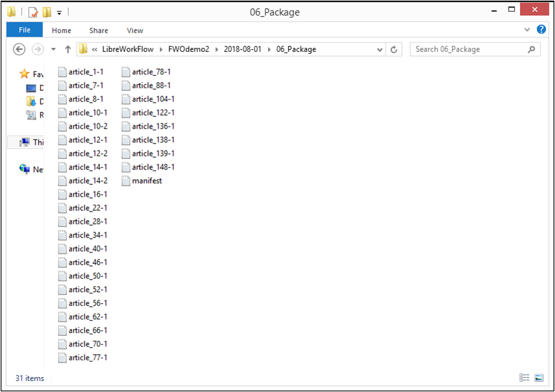Viewport: 555px width, 392px height.
Task: Click the file icon of article_50-1
Action: pyautogui.click(x=62, y=276)
